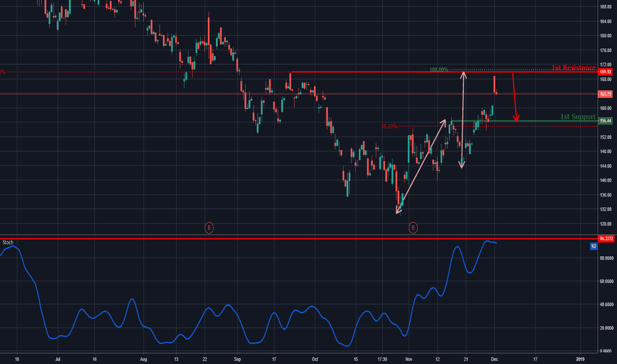Click the 188.00 price axis value

click(x=606, y=7)
